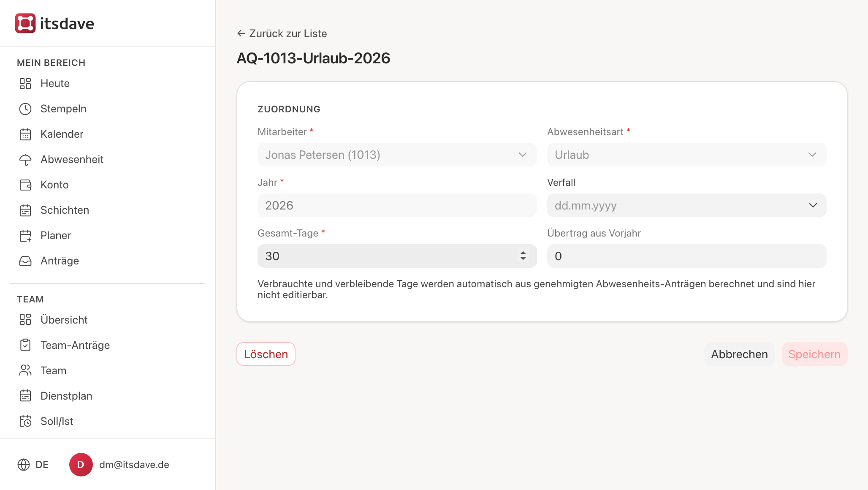Follow the Zurück zur Liste link

[x=282, y=33]
